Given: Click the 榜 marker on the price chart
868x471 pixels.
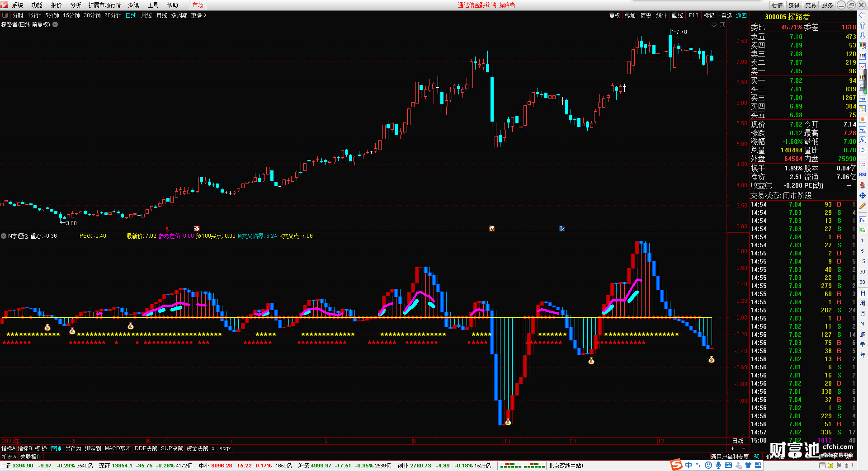Looking at the screenshot, I should (x=491, y=229).
